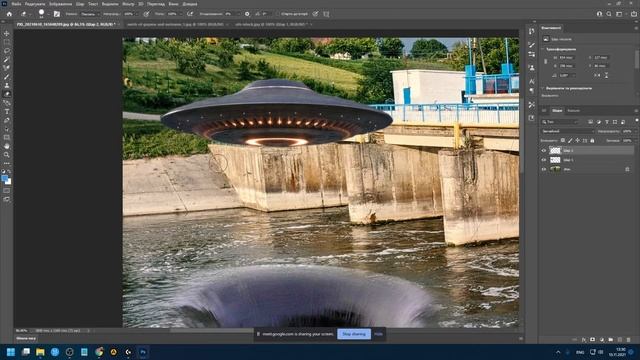Open Photoshop search icon
This screenshot has width=640, height=360.
click(x=609, y=14)
